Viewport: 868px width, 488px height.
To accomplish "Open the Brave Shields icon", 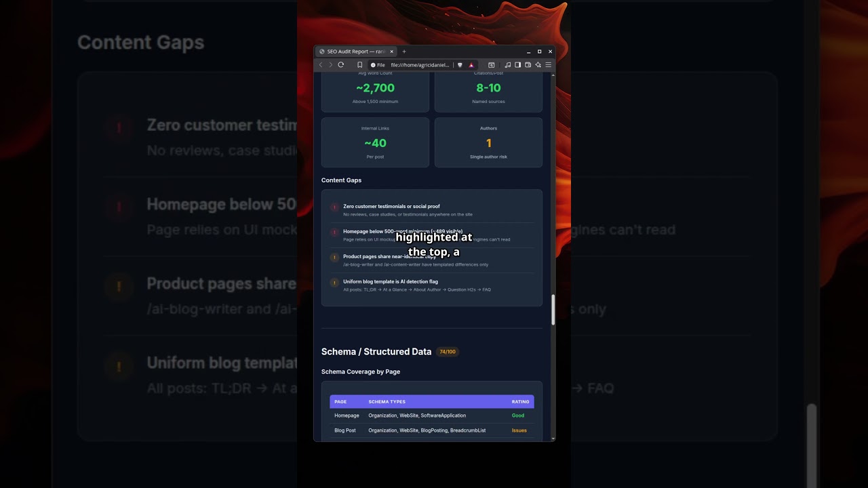I will [x=460, y=65].
